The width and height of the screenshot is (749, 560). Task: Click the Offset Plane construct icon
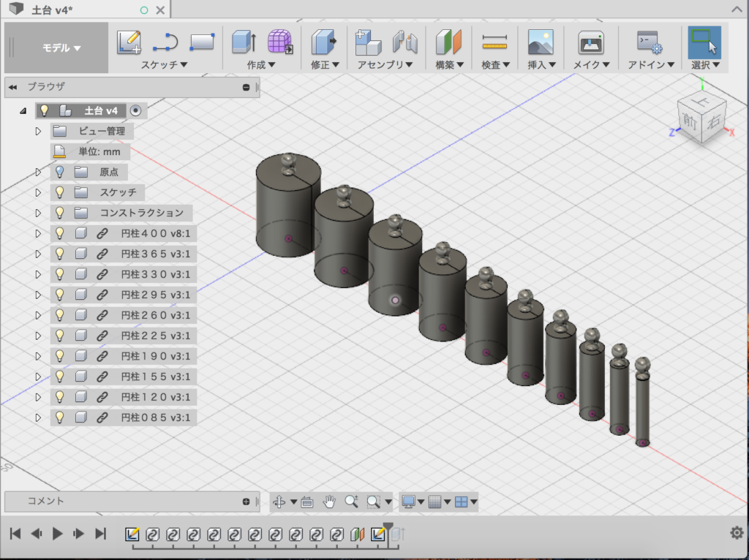(x=448, y=42)
